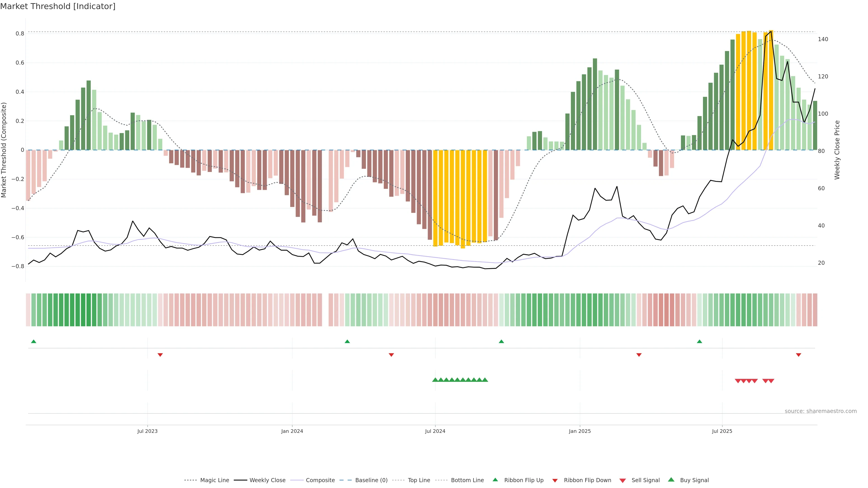The image size is (868, 488).
Task: Click the Market Threshold [Indicator] title
Action: pyautogui.click(x=58, y=6)
